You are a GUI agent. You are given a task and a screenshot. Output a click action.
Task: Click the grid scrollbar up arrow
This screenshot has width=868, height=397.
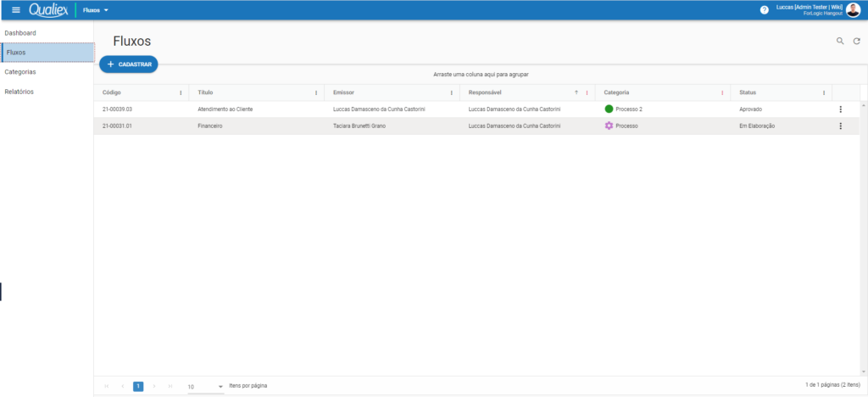coord(864,104)
